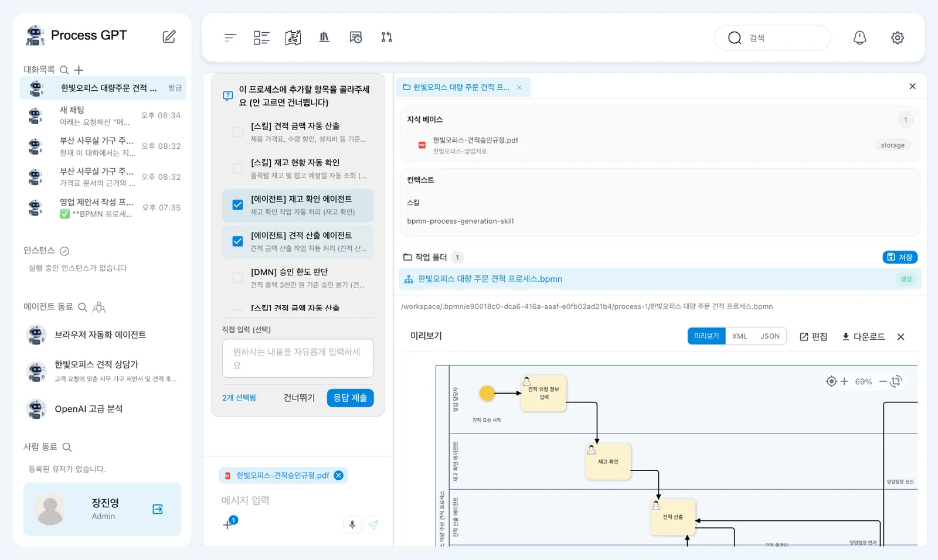Click the logout icon beside 장진영
This screenshot has width=938, height=560.
tap(158, 509)
